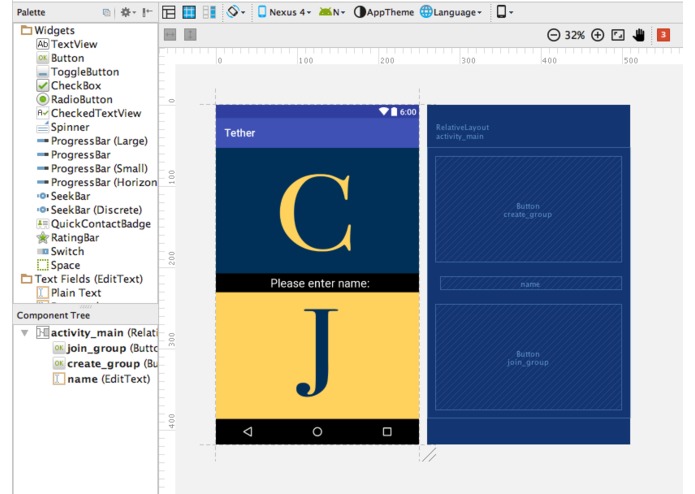
Task: Show Blueprint view only
Action: pos(189,12)
